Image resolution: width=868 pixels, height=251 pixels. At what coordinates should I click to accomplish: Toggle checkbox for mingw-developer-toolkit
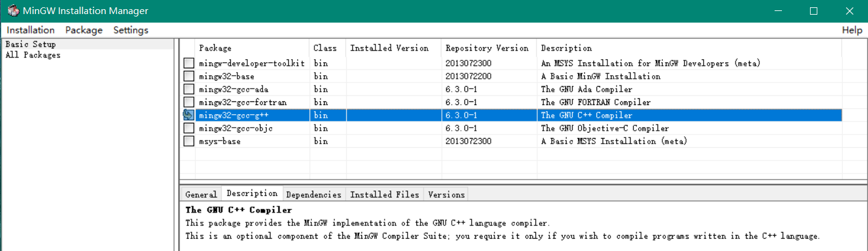click(x=189, y=64)
